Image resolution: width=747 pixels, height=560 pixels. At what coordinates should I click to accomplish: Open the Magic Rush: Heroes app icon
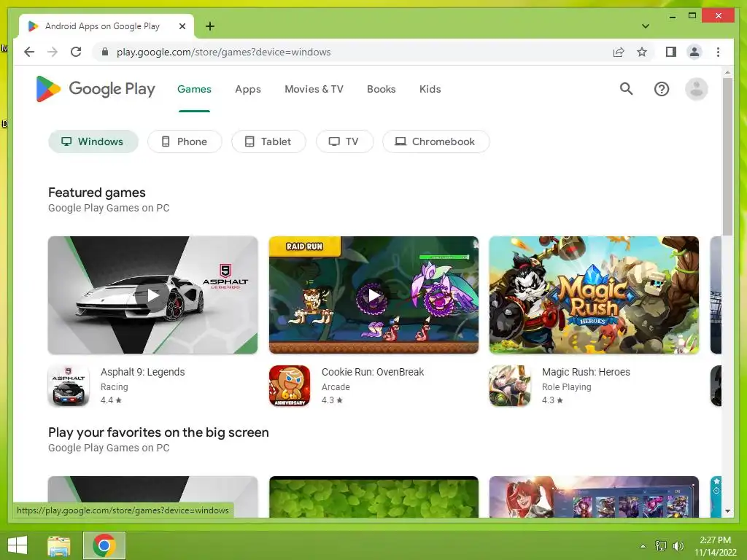pos(510,386)
